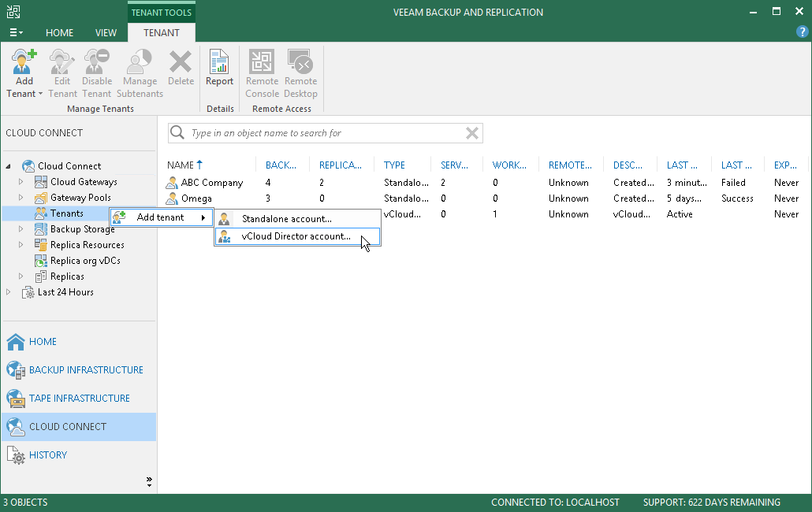
Task: Click the Support days remaining status text
Action: click(712, 503)
